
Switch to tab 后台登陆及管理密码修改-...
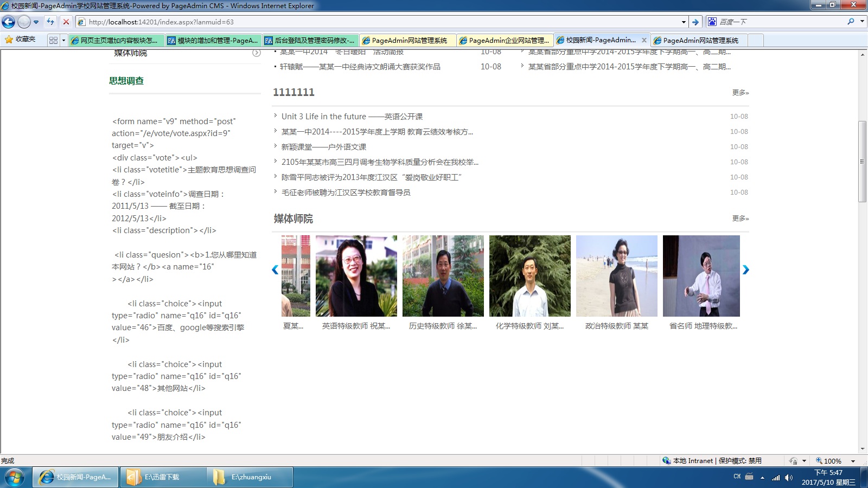[310, 40]
